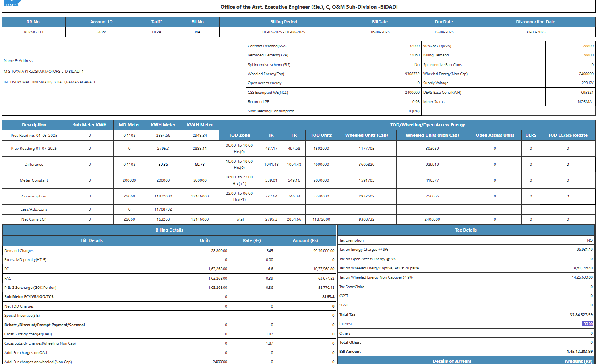This screenshot has height=364, width=598.
Task: Click the Details of Arrears header
Action: (x=452, y=361)
